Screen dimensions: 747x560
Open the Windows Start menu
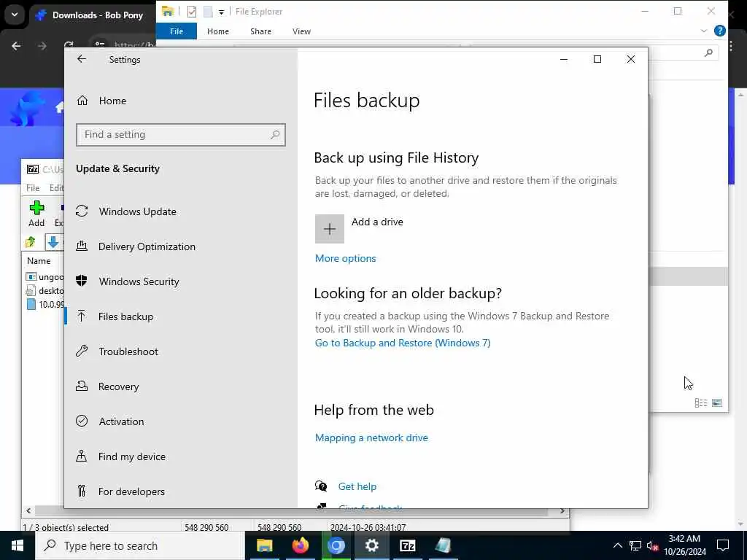pos(18,545)
